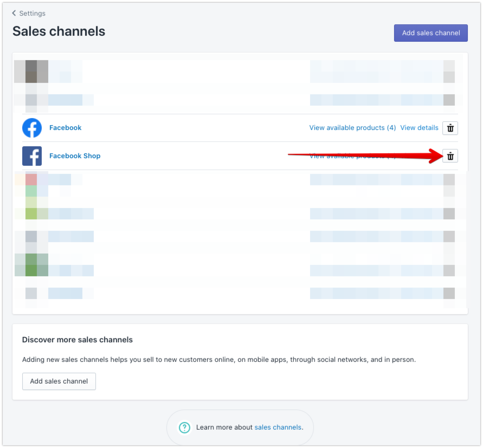Open the Facebook channel name link
The height and width of the screenshot is (448, 483).
[65, 128]
